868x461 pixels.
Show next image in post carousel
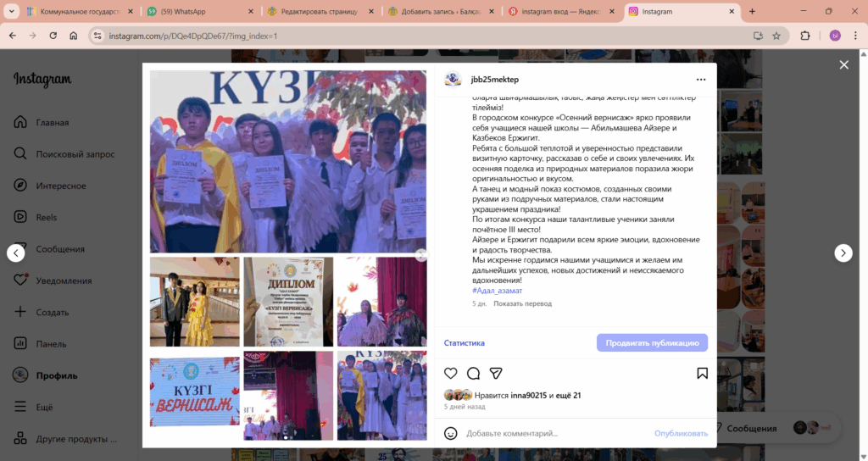(x=421, y=255)
